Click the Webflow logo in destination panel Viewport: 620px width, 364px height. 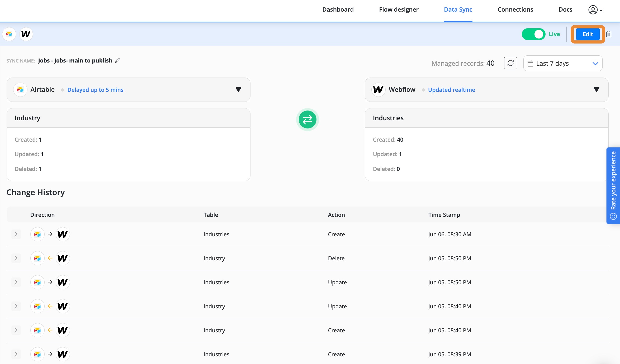[x=378, y=90]
